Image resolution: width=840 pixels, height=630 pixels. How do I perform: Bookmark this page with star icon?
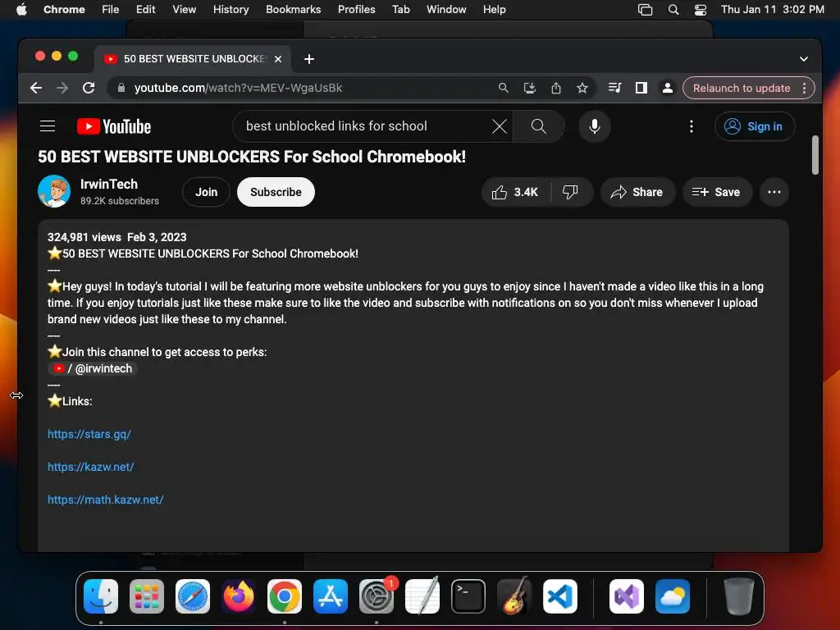point(582,88)
